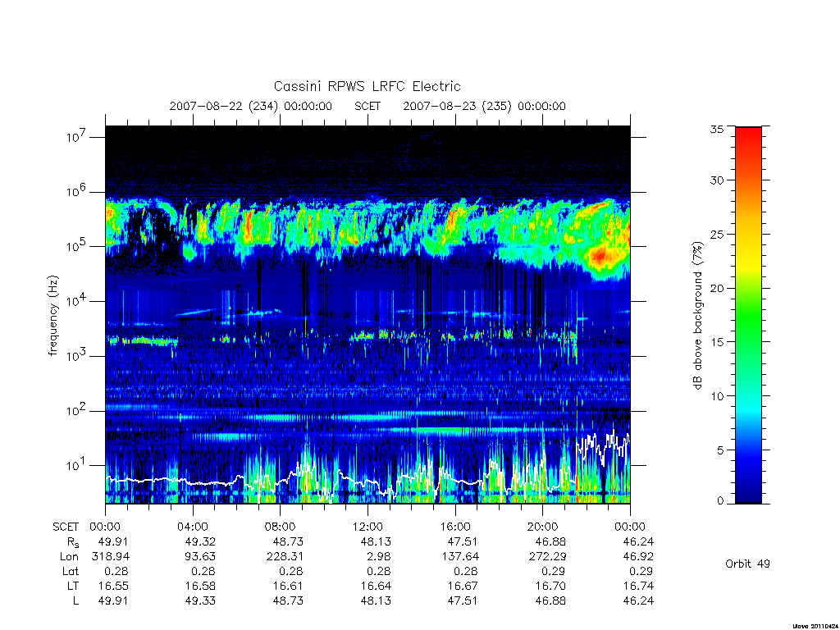Click the SCET time '04:00' tick label
Viewport: 840px width, 630px height.
coord(193,527)
